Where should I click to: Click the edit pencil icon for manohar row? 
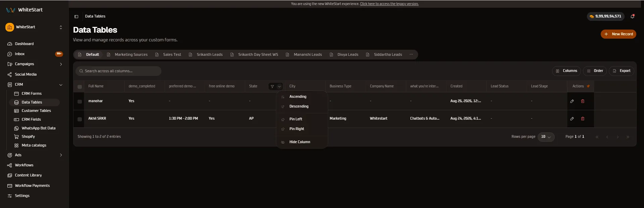[572, 101]
